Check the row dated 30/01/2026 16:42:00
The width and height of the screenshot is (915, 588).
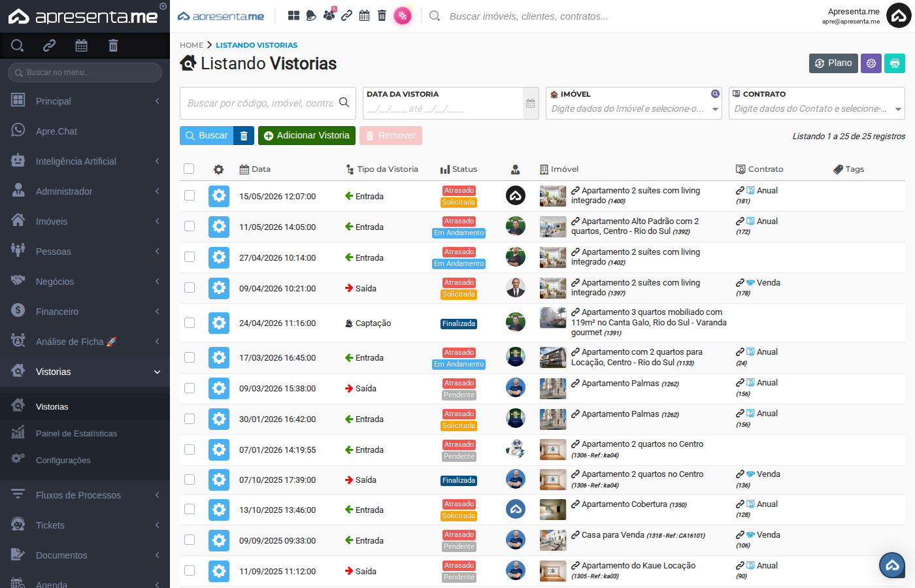[190, 419]
